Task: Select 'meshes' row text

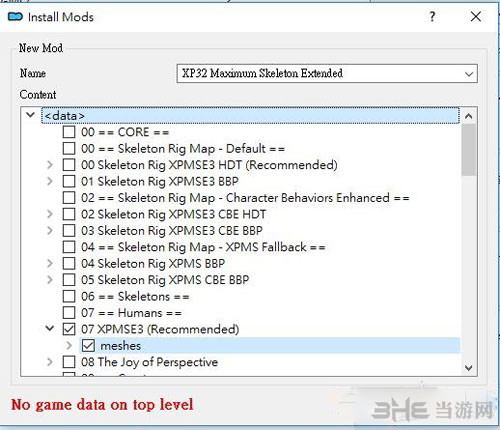Action: coord(121,346)
